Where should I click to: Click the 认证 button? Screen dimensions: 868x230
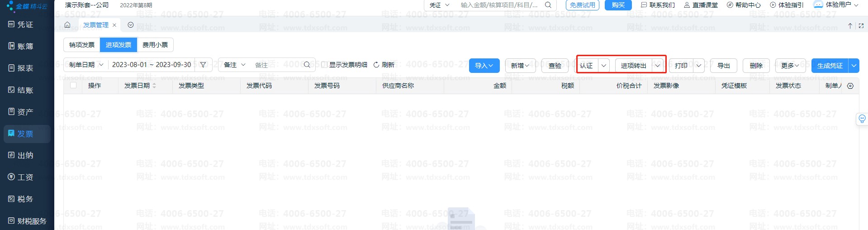(x=587, y=66)
